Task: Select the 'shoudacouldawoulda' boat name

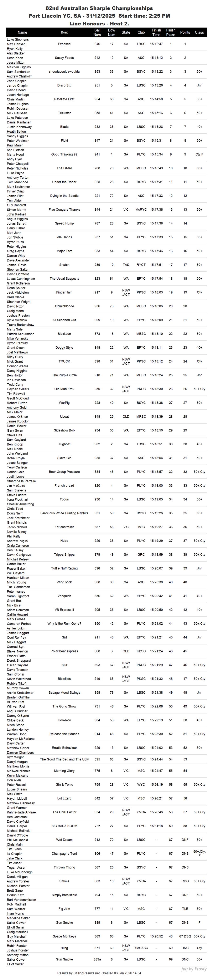Action: 64,72
